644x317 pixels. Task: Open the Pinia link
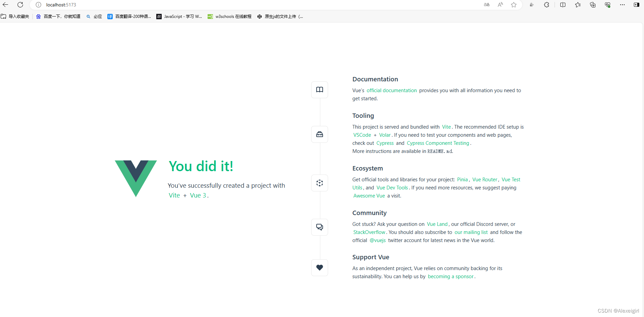point(462,180)
